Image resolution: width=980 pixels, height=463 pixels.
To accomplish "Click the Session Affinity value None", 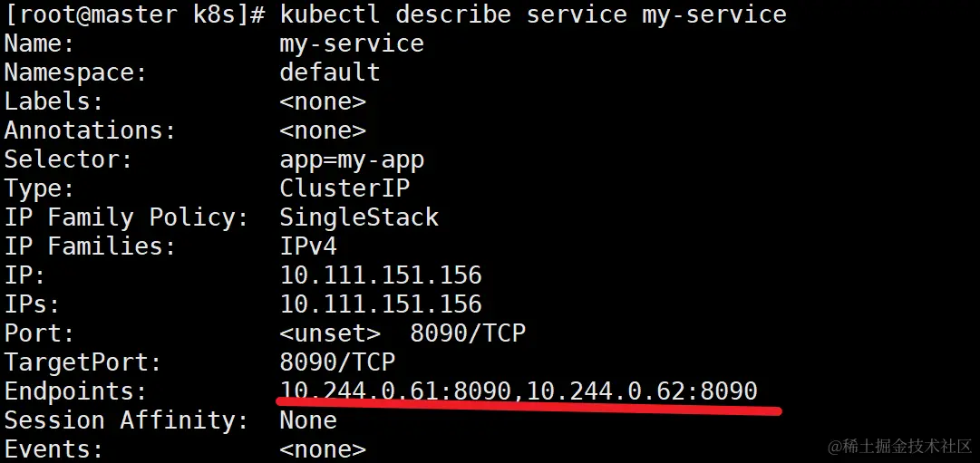I will click(308, 420).
